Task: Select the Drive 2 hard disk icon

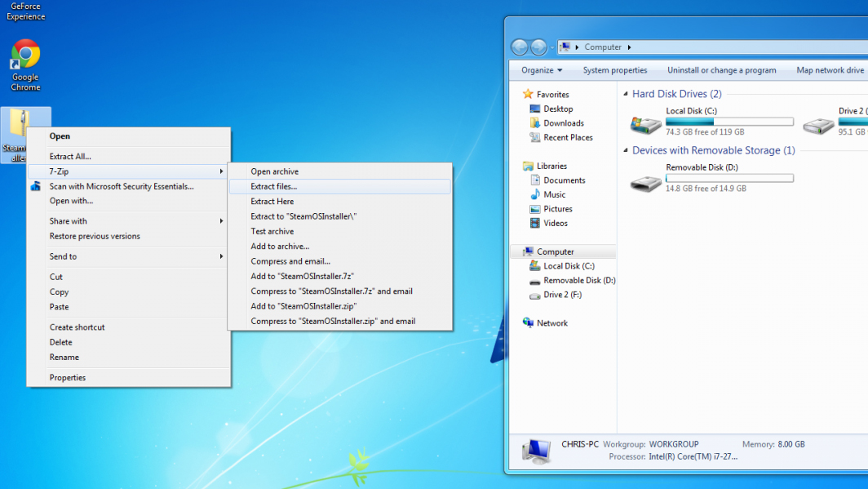Action: pos(818,126)
